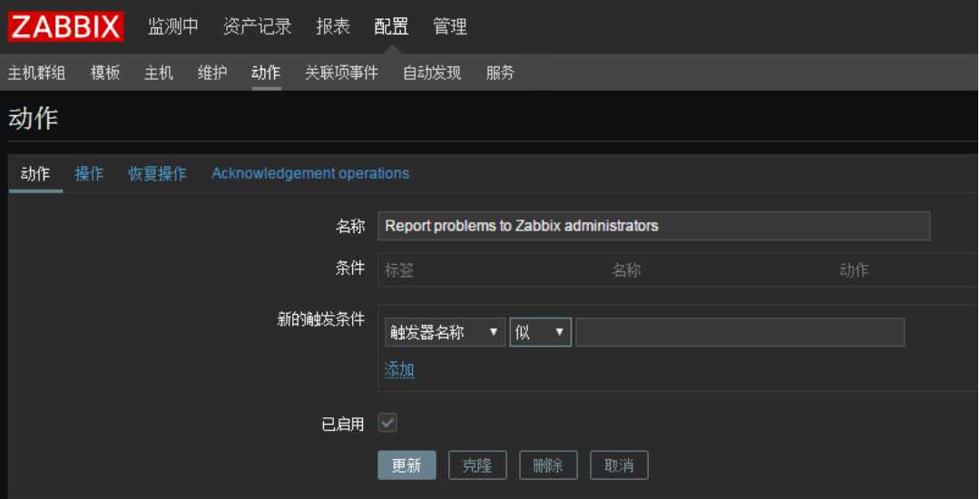Go to 主机群组 submenu
The width and height of the screenshot is (980, 499).
[x=36, y=73]
